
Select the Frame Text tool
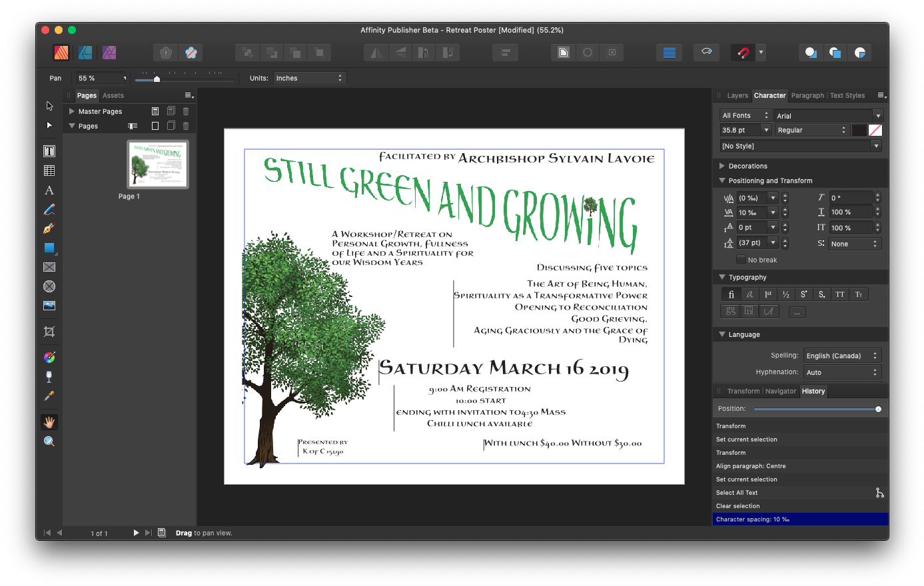click(49, 150)
